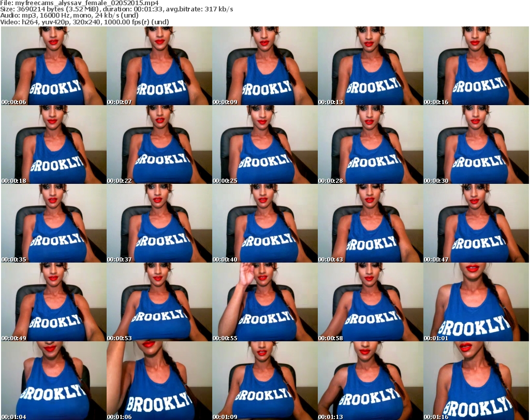Open the frame at 00:00:49
Image resolution: width=530 pixels, height=420 pixels.
click(54, 302)
